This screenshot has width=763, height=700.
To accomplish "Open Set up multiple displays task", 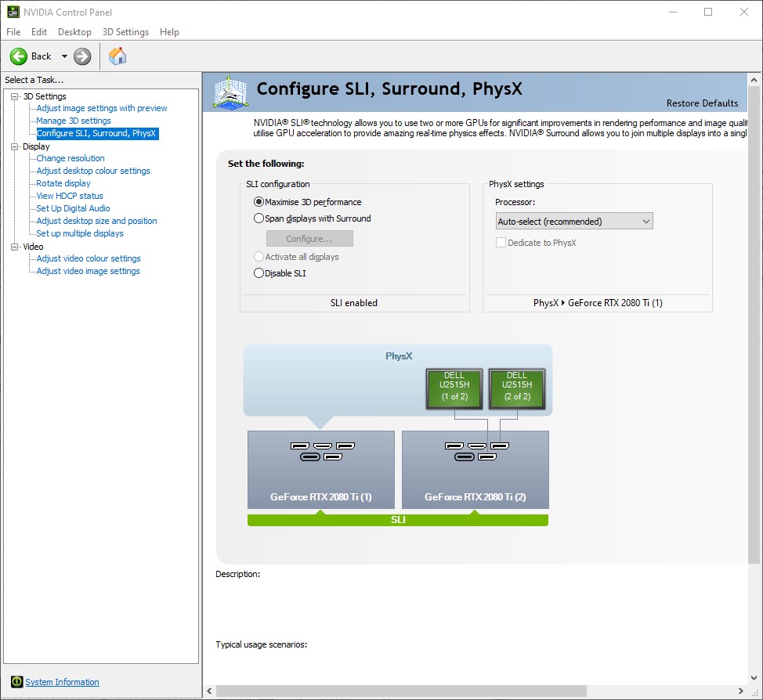I will coord(80,233).
